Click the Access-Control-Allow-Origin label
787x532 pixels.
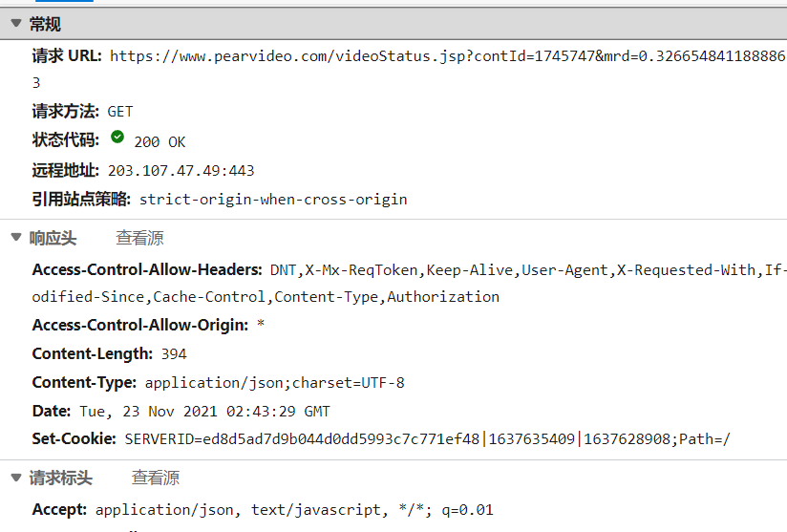(x=140, y=326)
